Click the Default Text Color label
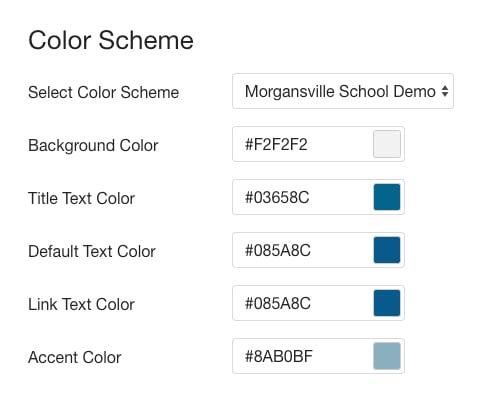The image size is (489, 399). pyautogui.click(x=92, y=251)
